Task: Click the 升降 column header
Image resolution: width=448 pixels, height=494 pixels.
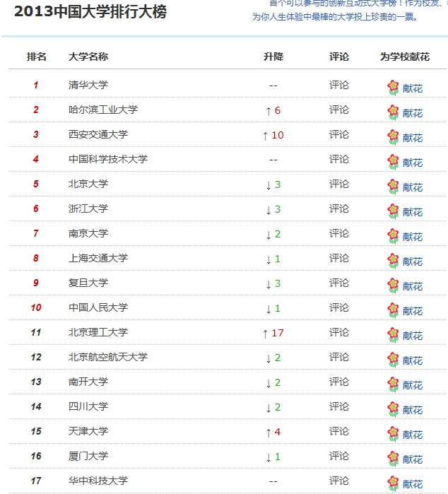Action: [x=273, y=57]
